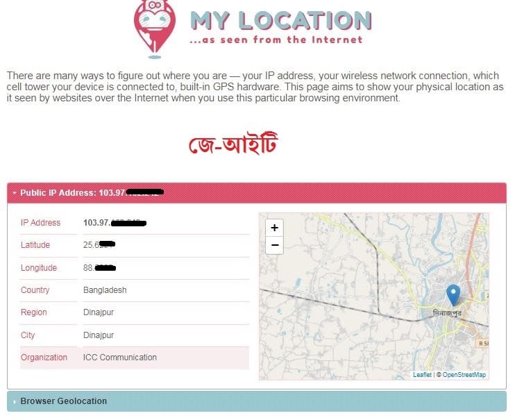Click the Public IP Address header bar
This screenshot has height=420, width=515.
[257, 193]
